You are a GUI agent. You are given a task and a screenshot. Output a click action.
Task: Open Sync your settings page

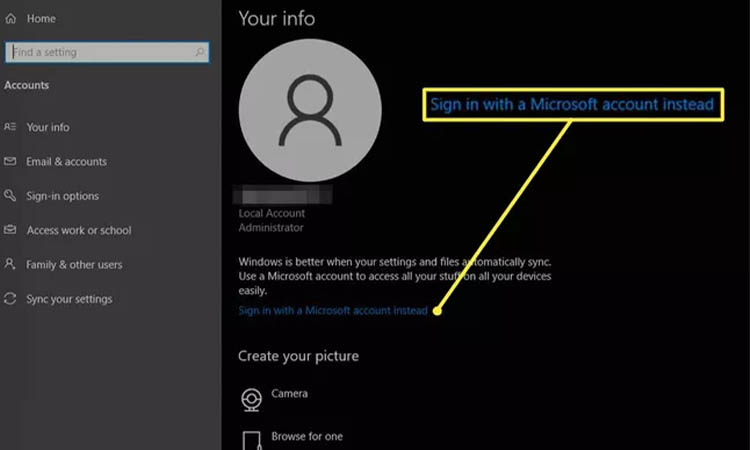pyautogui.click(x=69, y=299)
